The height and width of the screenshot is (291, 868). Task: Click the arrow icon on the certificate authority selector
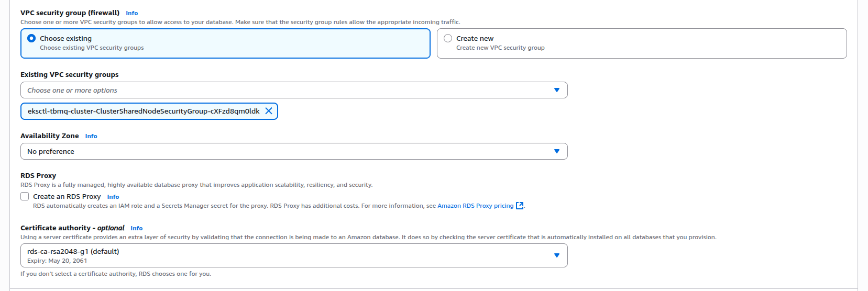[x=556, y=255]
